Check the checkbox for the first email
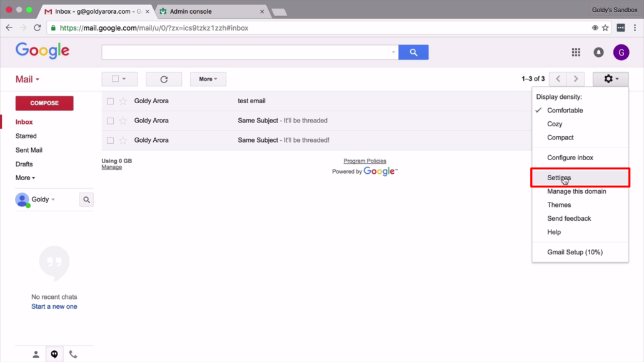 [x=111, y=101]
